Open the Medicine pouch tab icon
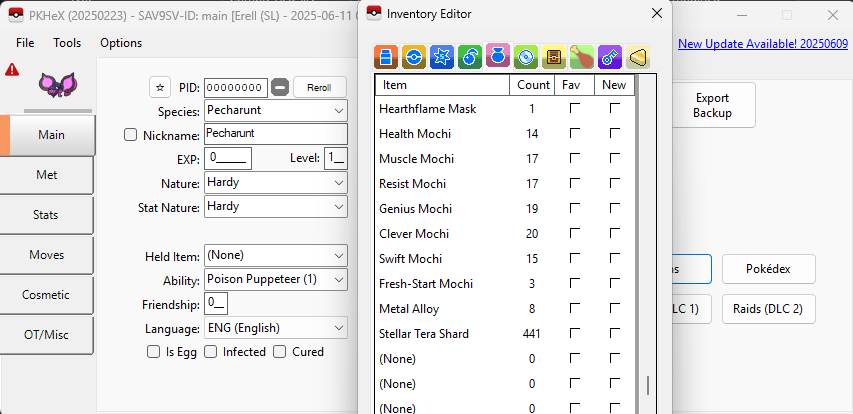 pos(388,57)
